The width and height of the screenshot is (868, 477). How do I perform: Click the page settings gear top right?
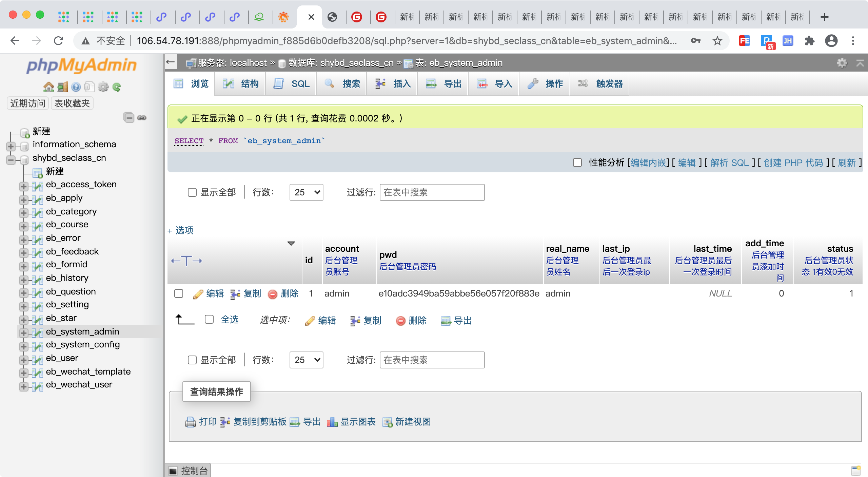coord(842,63)
